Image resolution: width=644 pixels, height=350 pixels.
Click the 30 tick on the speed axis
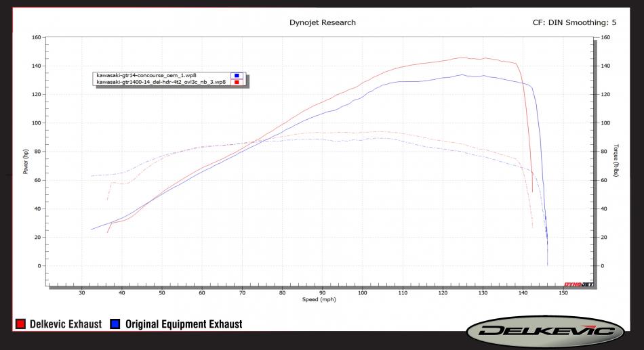[x=82, y=292]
